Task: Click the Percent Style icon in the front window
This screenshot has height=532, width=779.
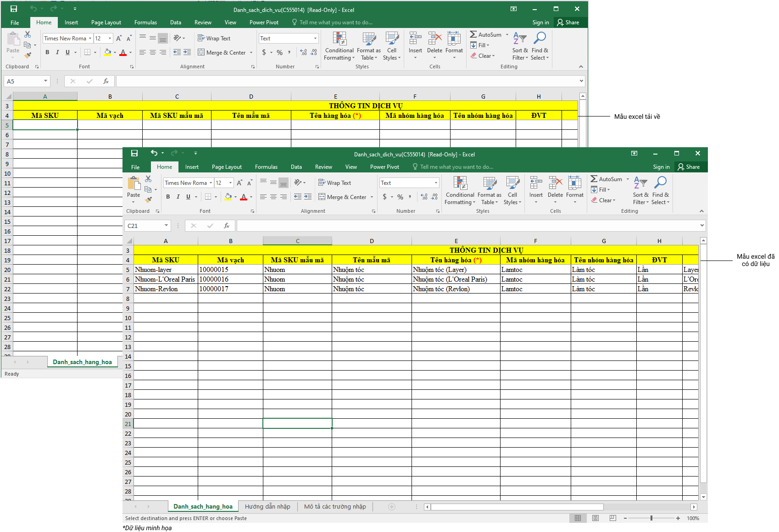Action: [x=401, y=197]
